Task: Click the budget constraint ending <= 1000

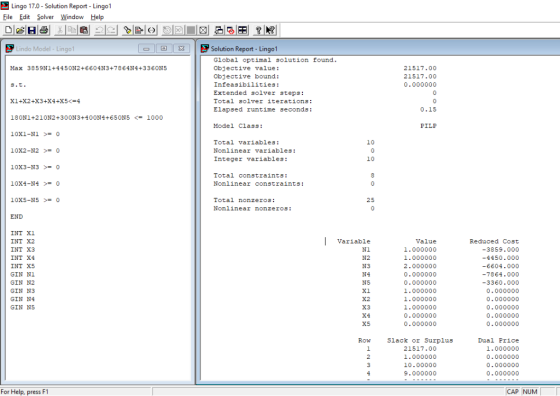Action: (86, 117)
